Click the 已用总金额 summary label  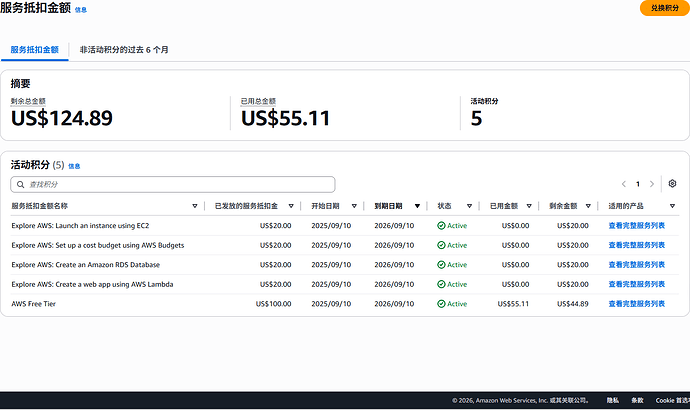tap(258, 101)
